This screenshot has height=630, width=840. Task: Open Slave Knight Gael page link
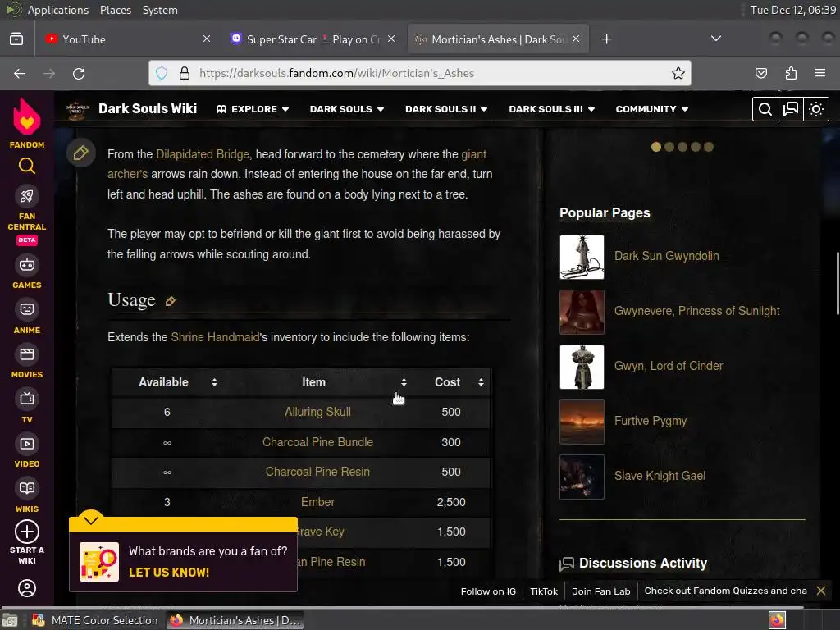click(x=660, y=476)
